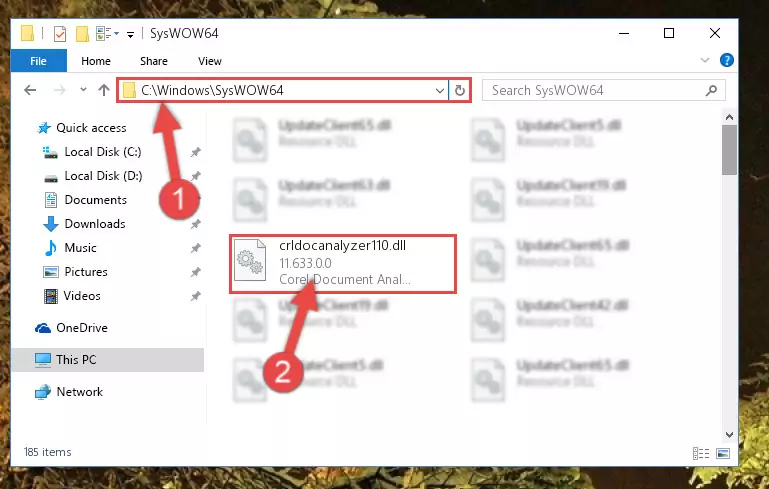Open the Customize Quick Access Toolbar dropdown
Viewport: 769px width, 489px height.
(x=130, y=34)
